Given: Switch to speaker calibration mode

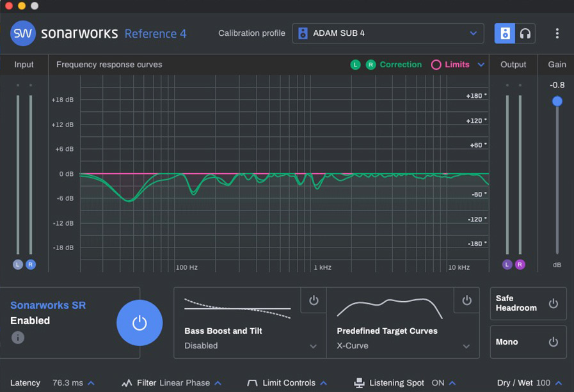Looking at the screenshot, I should pyautogui.click(x=505, y=33).
